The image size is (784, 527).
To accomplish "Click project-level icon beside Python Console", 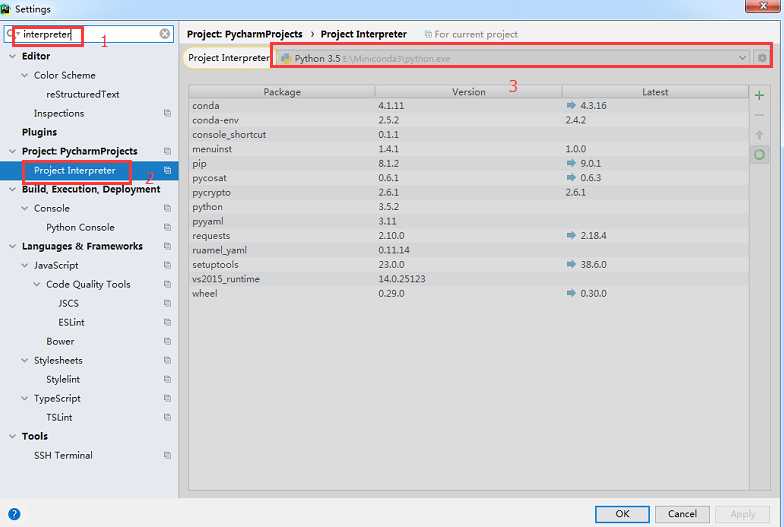I will pyautogui.click(x=167, y=227).
